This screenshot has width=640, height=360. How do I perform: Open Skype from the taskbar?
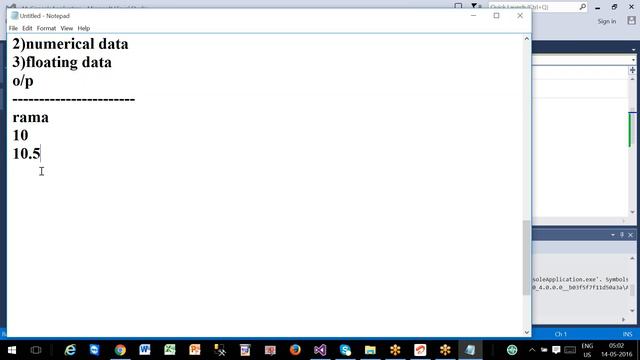coord(345,350)
